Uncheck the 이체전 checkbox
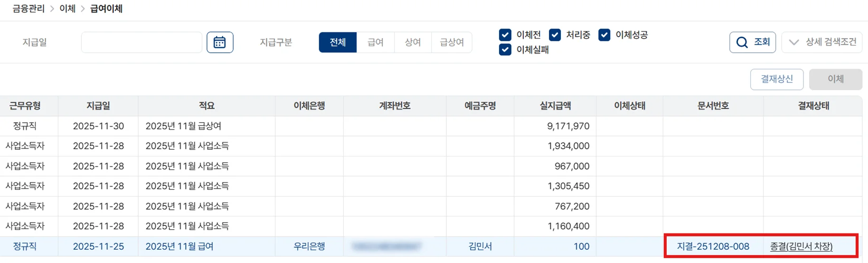 (x=505, y=35)
